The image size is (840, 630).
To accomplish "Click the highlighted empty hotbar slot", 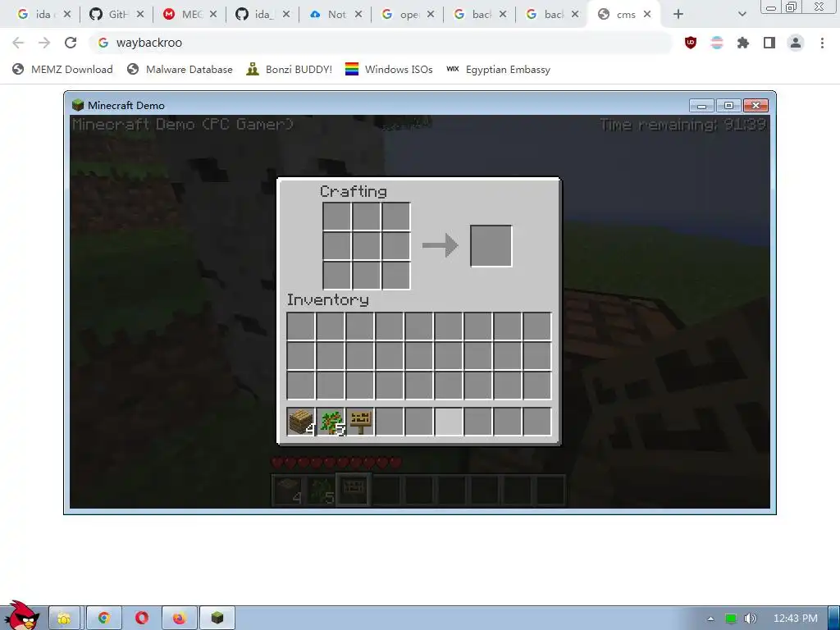I will [449, 422].
